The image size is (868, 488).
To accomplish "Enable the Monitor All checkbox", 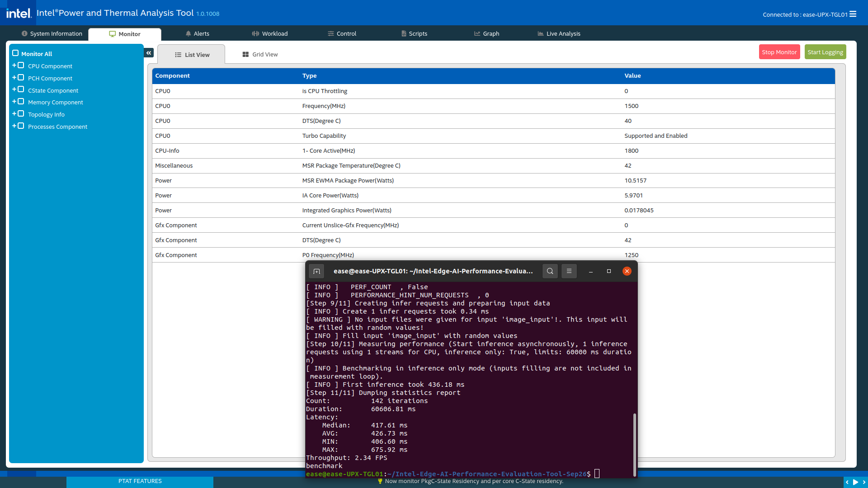I will 15,53.
